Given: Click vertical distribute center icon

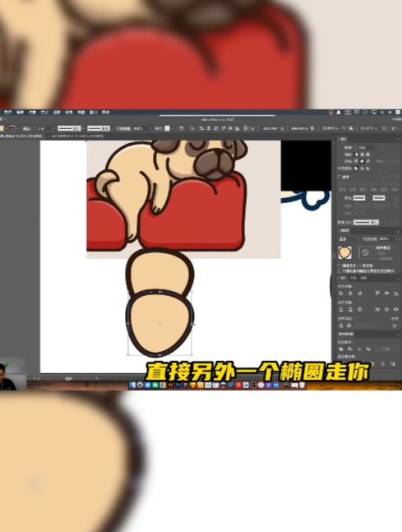Looking at the screenshot, I should pyautogui.click(x=350, y=309).
